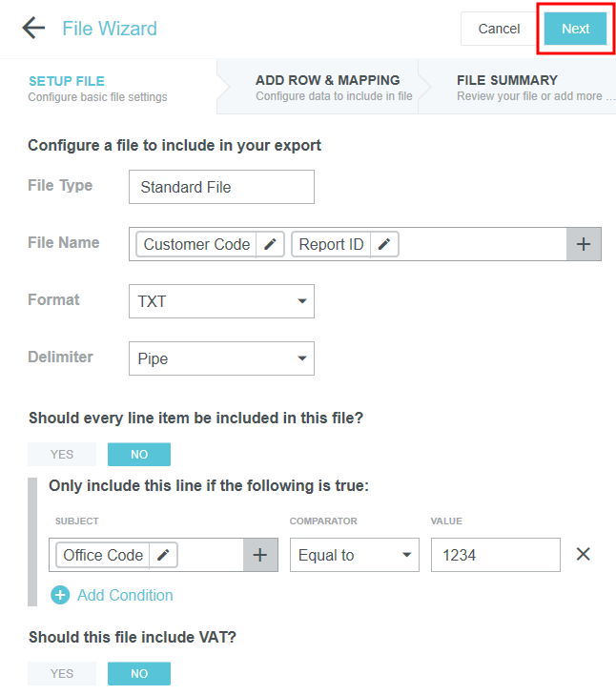Image resolution: width=616 pixels, height=695 pixels.
Task: Select NO for including VAT
Action: click(x=139, y=673)
